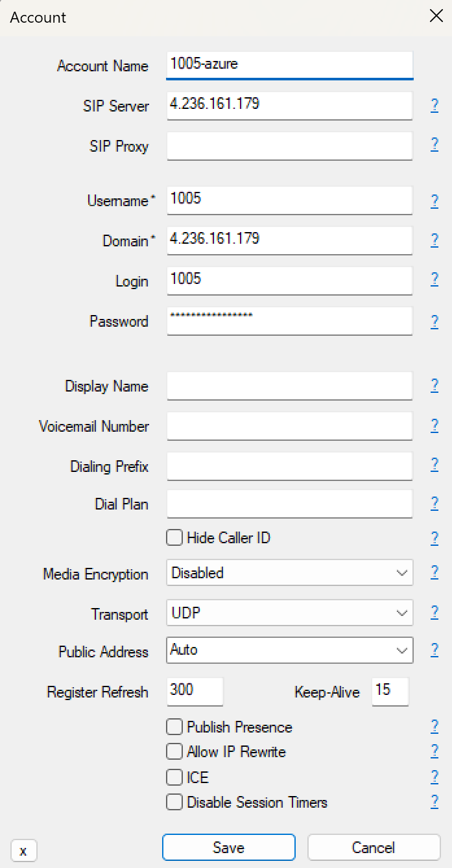The image size is (452, 868).
Task: Open the Transport dropdown showing UDP
Action: (289, 613)
